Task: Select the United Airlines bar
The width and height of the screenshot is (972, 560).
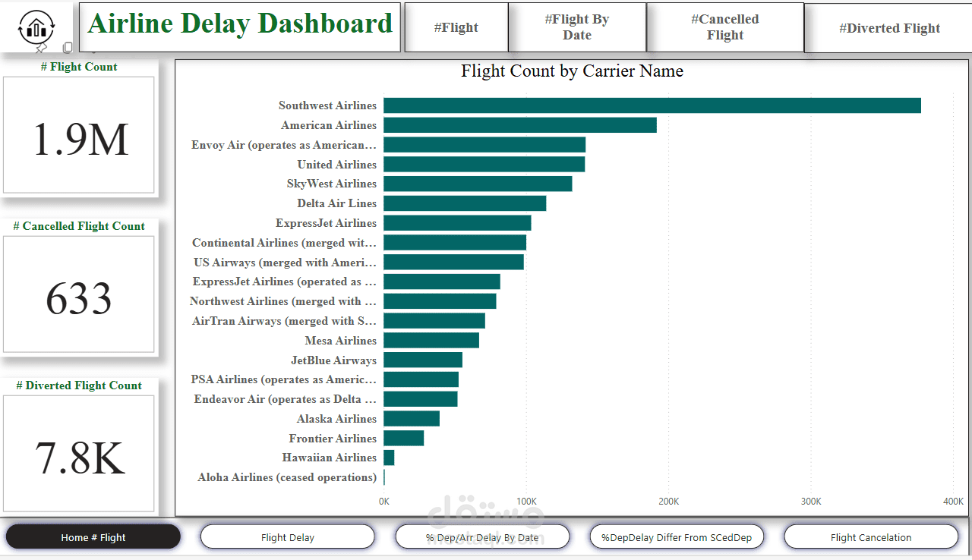Action: pyautogui.click(x=484, y=164)
